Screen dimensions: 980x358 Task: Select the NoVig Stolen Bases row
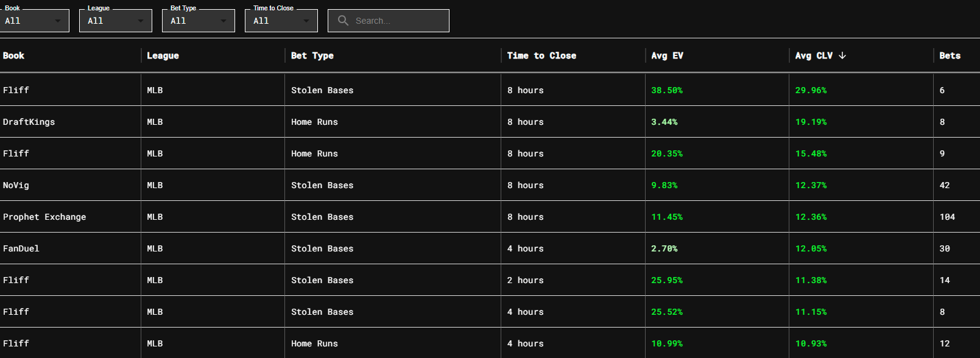pyautogui.click(x=16, y=185)
